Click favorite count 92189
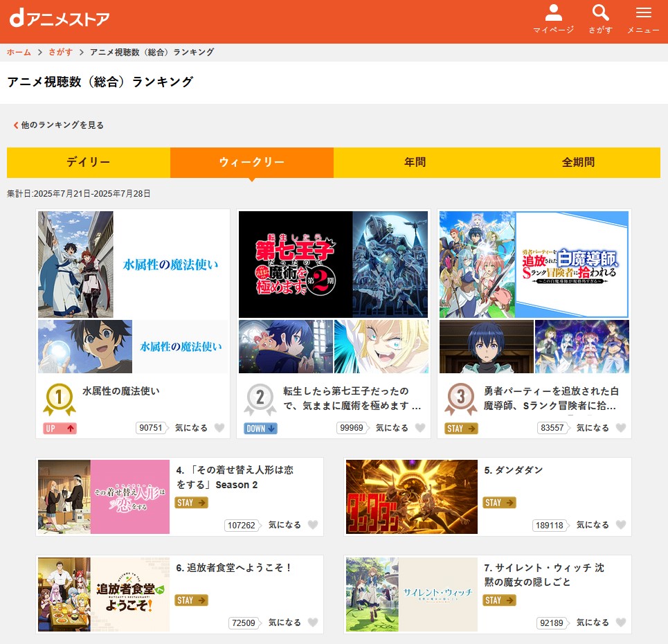This screenshot has height=644, width=668. [552, 623]
